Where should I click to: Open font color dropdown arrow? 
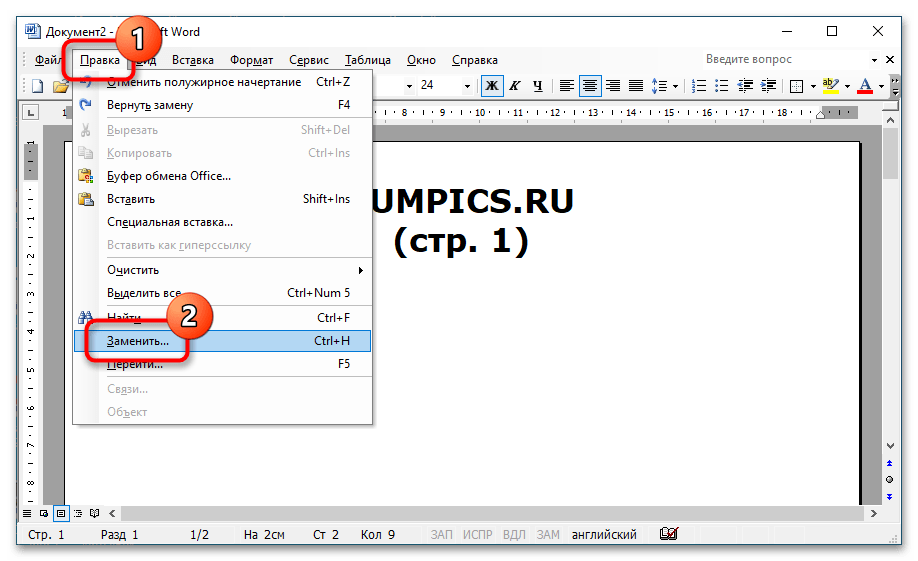pyautogui.click(x=881, y=87)
